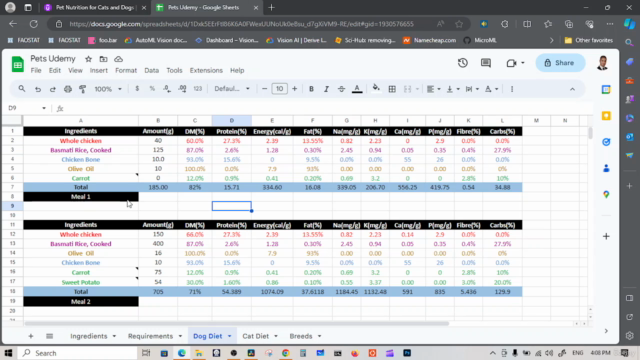Print the spreadsheet
The height and width of the screenshot is (360, 640).
[x=68, y=89]
